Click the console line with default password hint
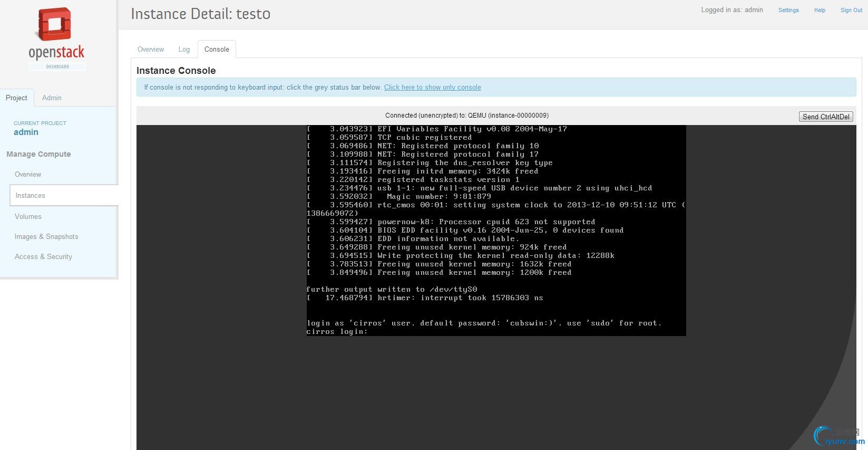 click(484, 323)
